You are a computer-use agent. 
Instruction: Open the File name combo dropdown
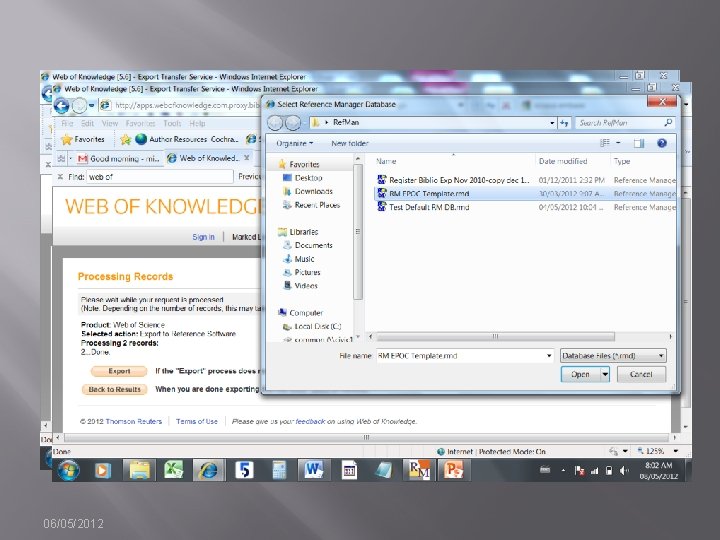[549, 356]
